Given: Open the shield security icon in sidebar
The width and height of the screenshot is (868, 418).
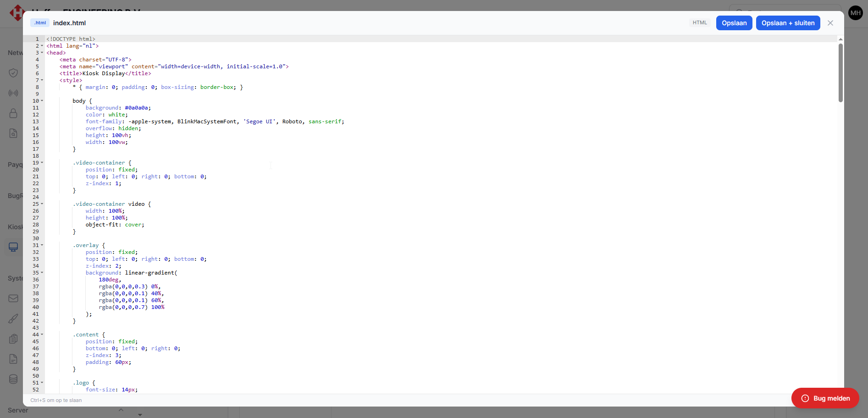Looking at the screenshot, I should click(13, 73).
